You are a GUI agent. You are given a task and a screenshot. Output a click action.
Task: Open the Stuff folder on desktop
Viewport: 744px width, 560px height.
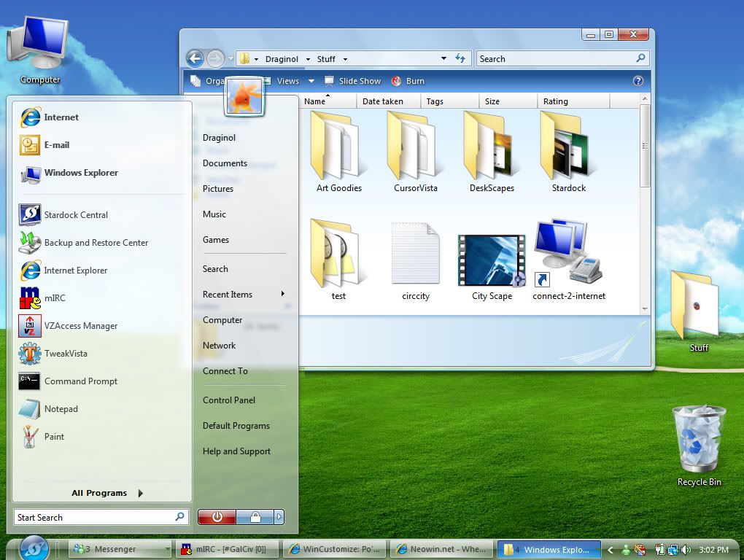coord(696,311)
